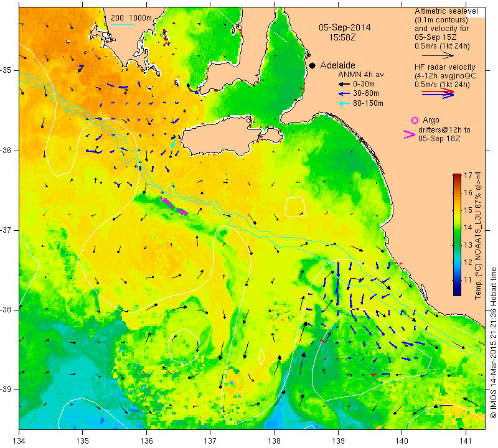Click the cyan 200 1000m isobath legend line

pos(123,24)
